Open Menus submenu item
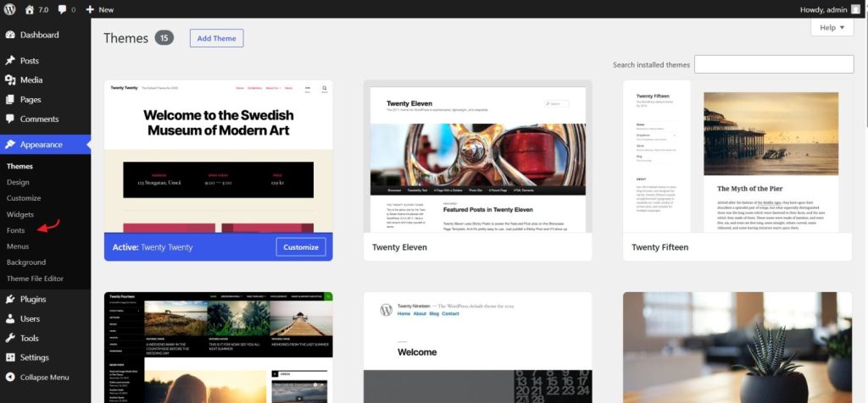Screen dimensions: 868x403 (x=18, y=246)
